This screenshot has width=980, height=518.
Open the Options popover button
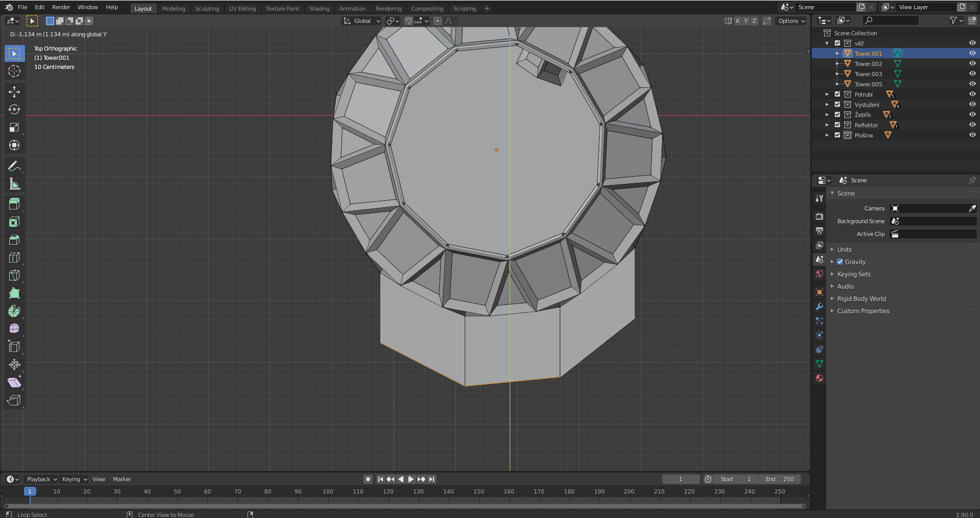[x=791, y=21]
